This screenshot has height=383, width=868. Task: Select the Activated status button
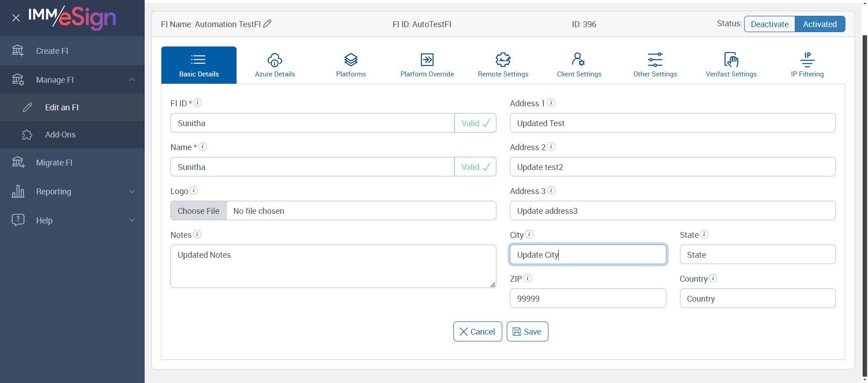[x=820, y=24]
